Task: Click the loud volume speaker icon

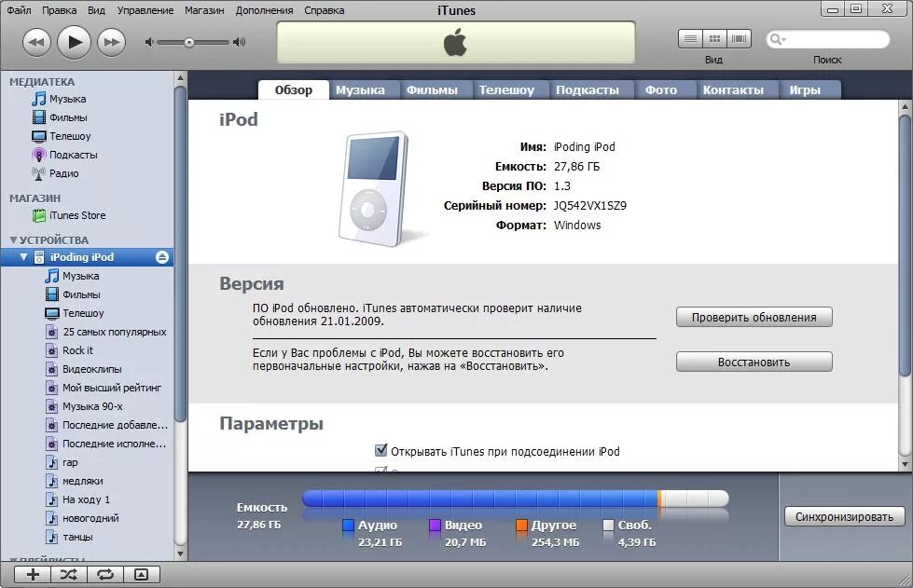Action: [239, 42]
